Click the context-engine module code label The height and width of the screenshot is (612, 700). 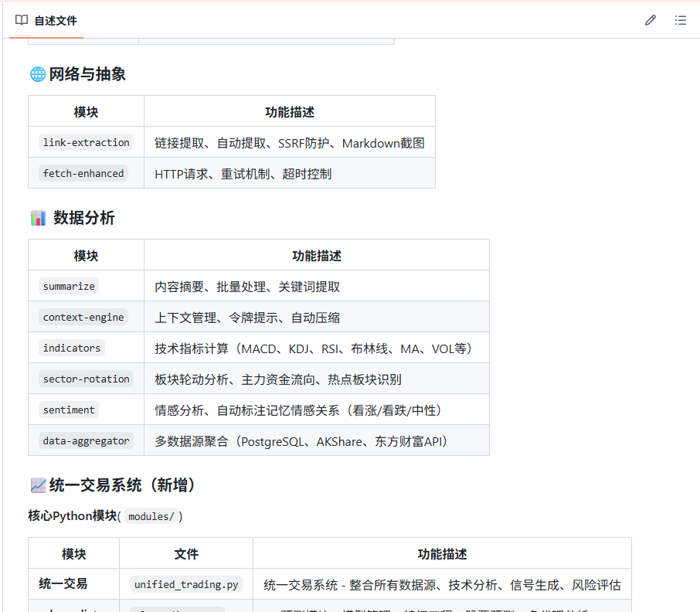(83, 317)
